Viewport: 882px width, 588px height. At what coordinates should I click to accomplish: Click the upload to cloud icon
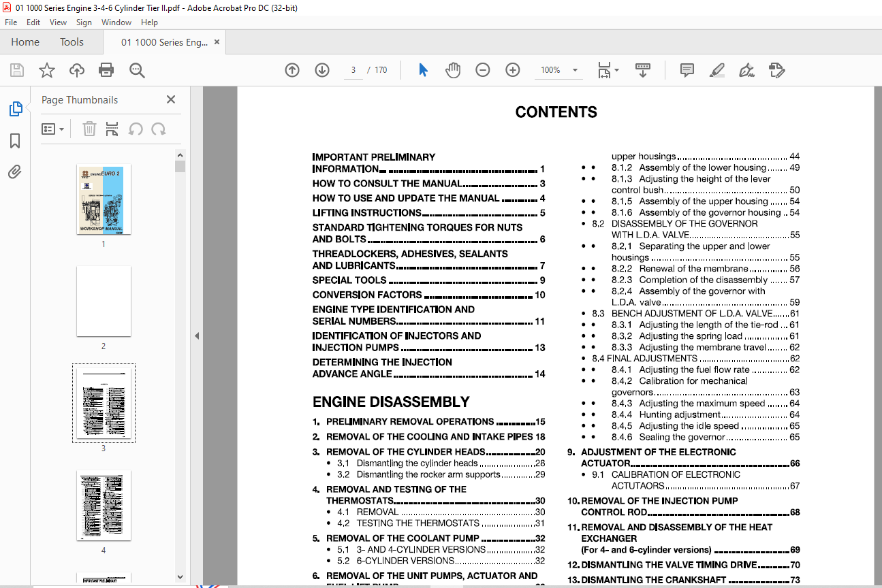[x=77, y=70]
